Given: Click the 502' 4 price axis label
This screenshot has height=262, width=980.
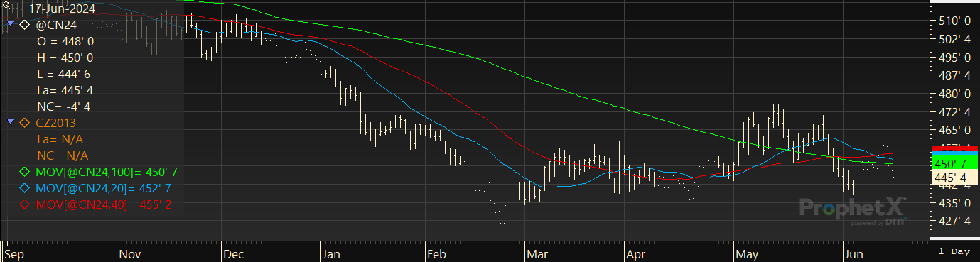Looking at the screenshot, I should pos(954,39).
